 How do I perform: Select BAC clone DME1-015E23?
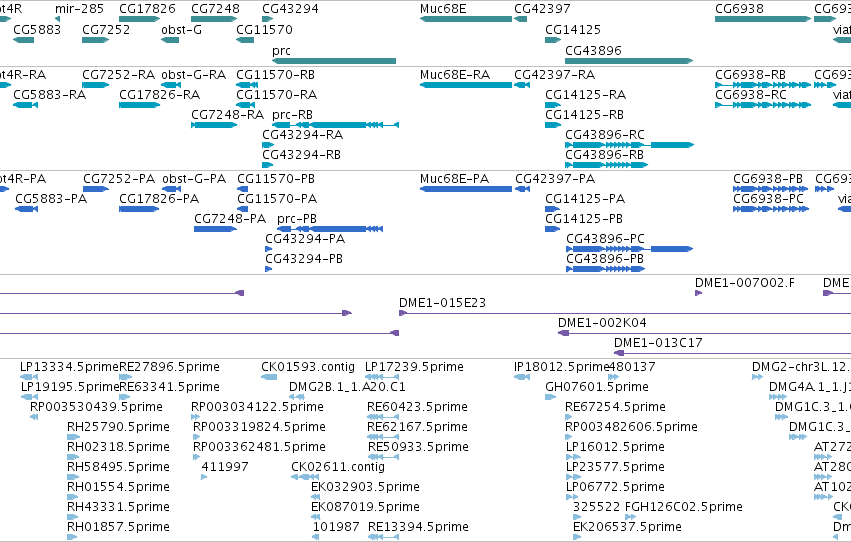[625, 313]
